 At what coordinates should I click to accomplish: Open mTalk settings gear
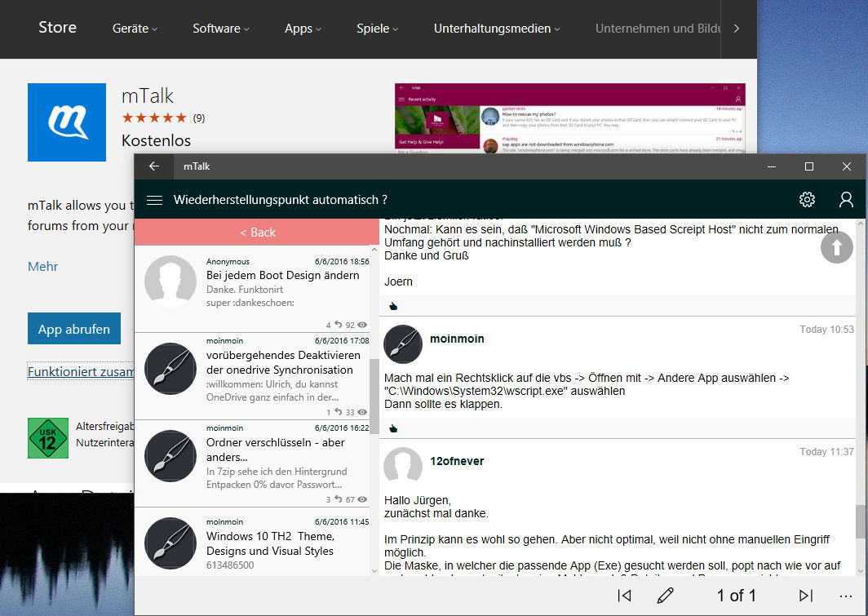coord(807,200)
